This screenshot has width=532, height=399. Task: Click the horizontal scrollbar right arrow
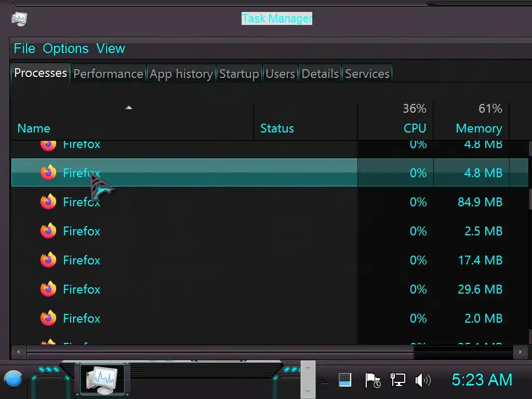520,352
